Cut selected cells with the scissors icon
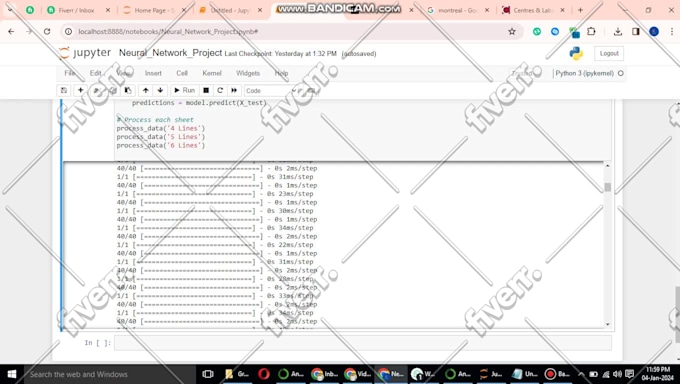 (97, 90)
